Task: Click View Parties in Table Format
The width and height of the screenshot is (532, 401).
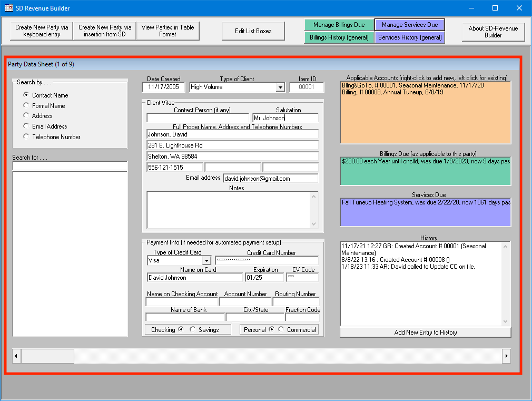Action: (168, 31)
